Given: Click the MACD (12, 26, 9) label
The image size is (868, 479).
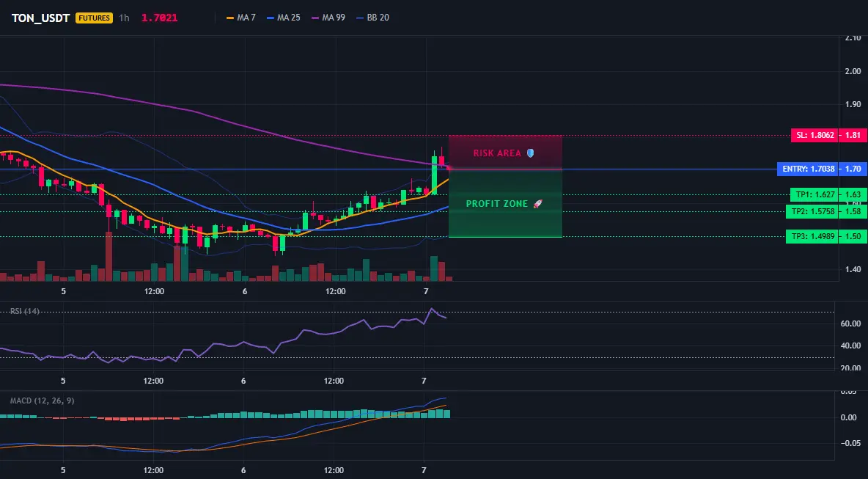Looking at the screenshot, I should [42, 401].
